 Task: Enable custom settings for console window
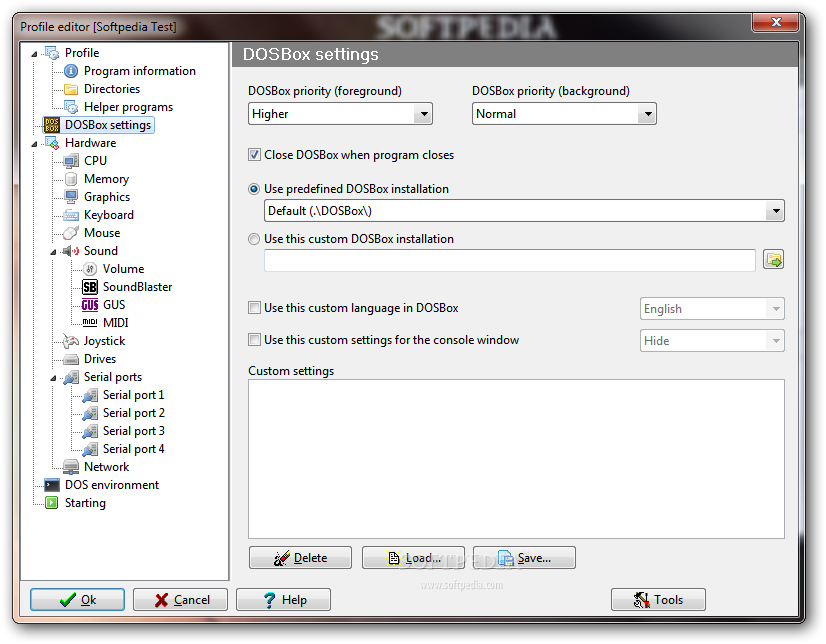[254, 340]
